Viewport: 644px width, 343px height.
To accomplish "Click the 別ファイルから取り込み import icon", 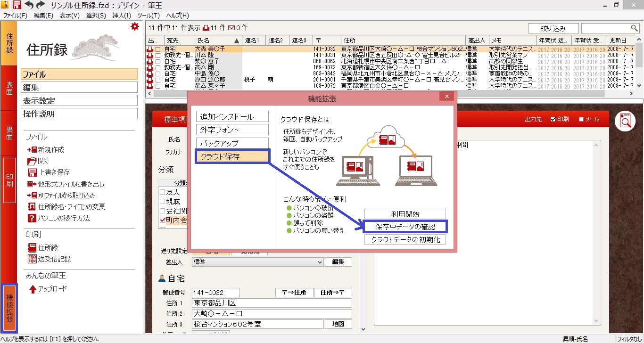I will 32,195.
